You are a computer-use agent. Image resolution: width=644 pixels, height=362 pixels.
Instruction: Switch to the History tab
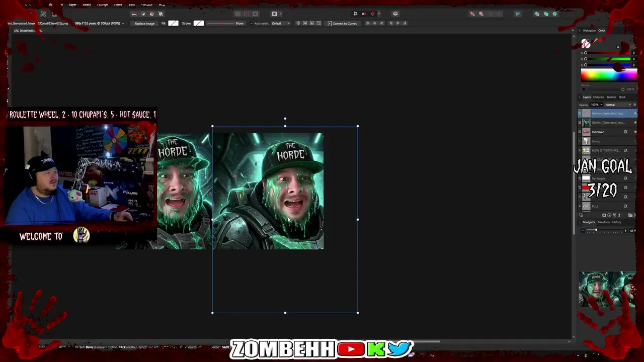616,222
